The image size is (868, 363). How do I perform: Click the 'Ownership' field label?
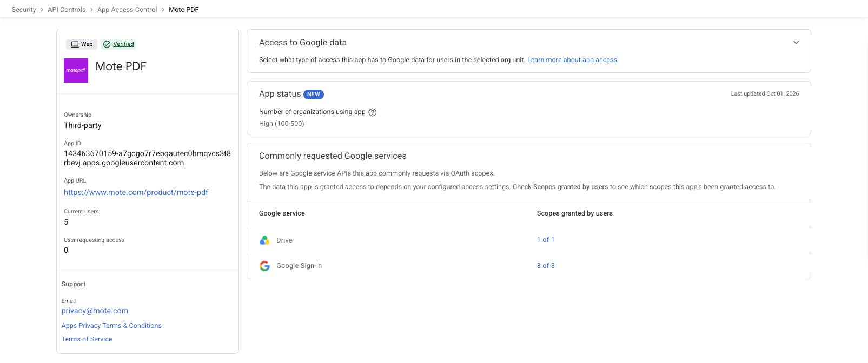(x=77, y=115)
